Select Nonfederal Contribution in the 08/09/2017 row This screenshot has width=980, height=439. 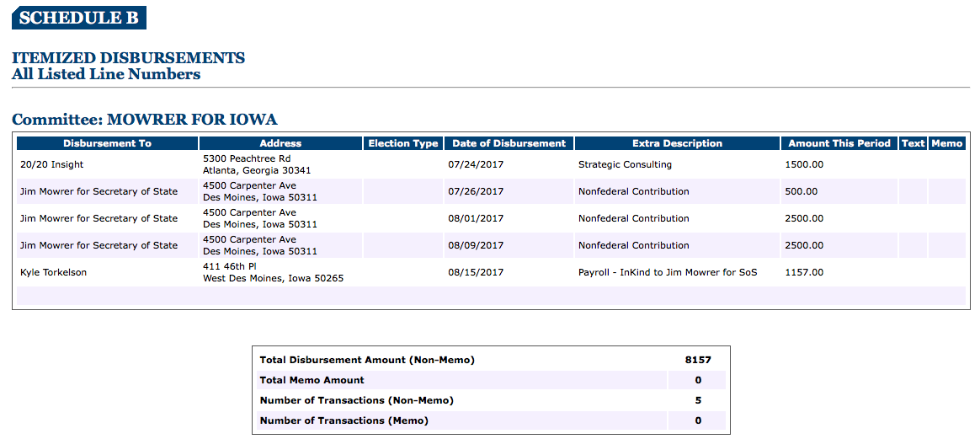coord(634,245)
